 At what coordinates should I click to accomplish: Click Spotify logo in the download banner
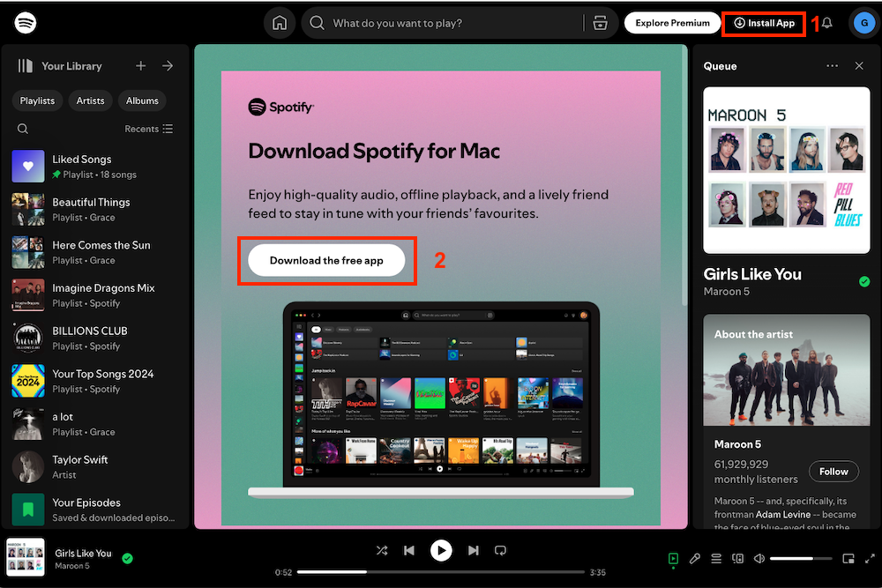(280, 107)
